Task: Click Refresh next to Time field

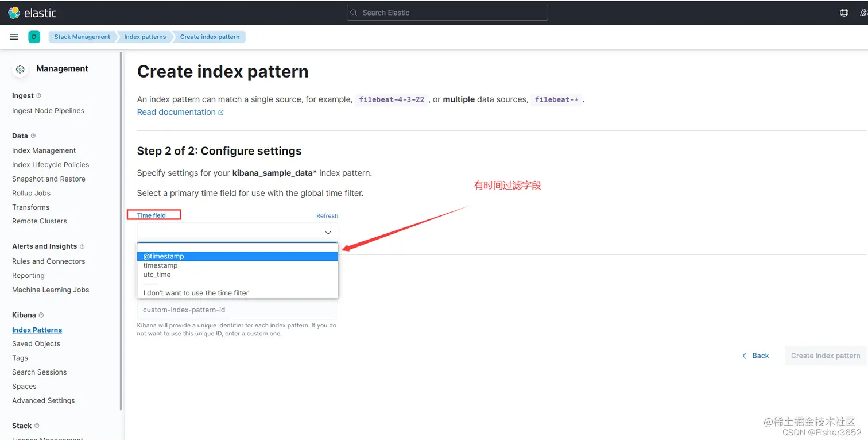Action: tap(327, 216)
